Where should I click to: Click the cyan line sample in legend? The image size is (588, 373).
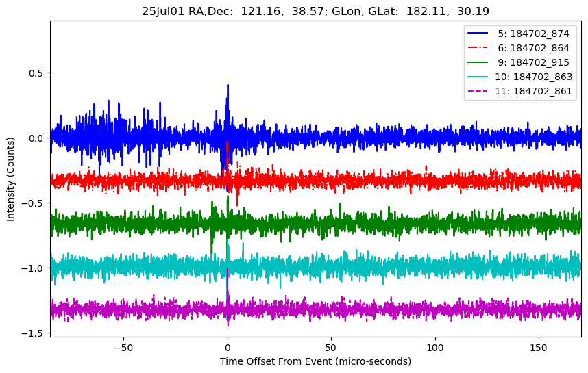(478, 77)
